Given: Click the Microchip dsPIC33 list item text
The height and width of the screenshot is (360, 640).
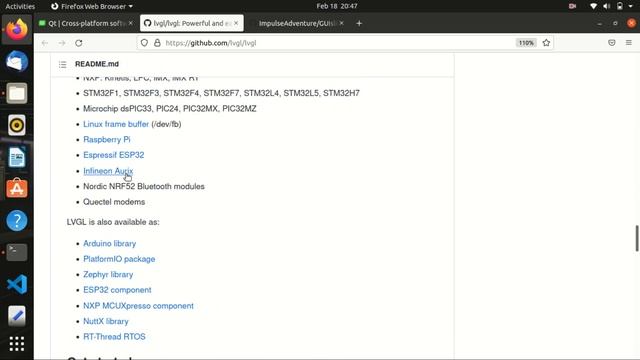Looking at the screenshot, I should (x=170, y=109).
